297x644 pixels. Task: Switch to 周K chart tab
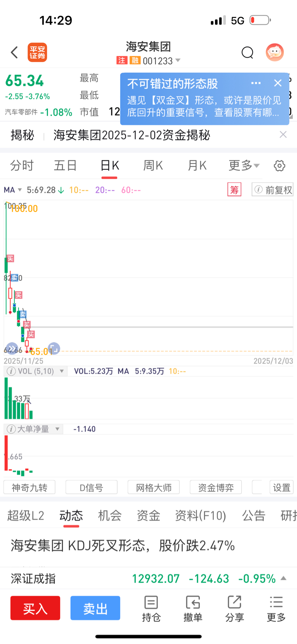coord(153,166)
